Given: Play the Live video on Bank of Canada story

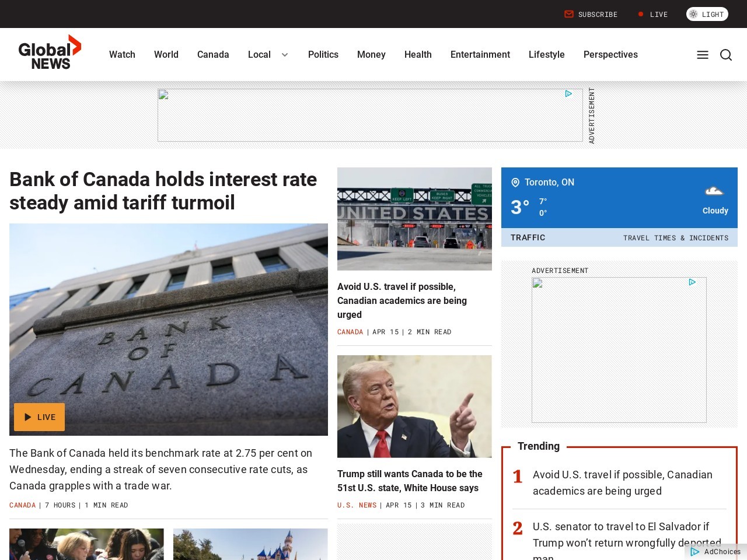Looking at the screenshot, I should coord(39,417).
